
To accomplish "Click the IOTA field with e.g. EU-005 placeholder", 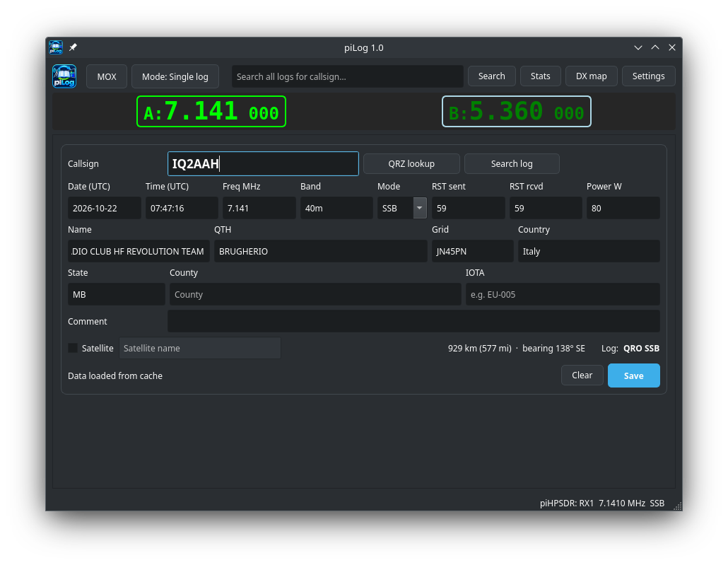I will [563, 295].
